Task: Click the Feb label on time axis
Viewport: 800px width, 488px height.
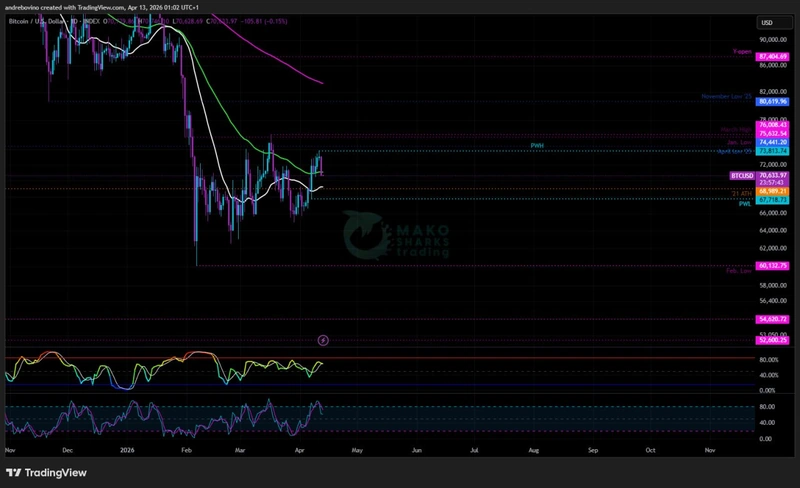Action: pos(188,451)
